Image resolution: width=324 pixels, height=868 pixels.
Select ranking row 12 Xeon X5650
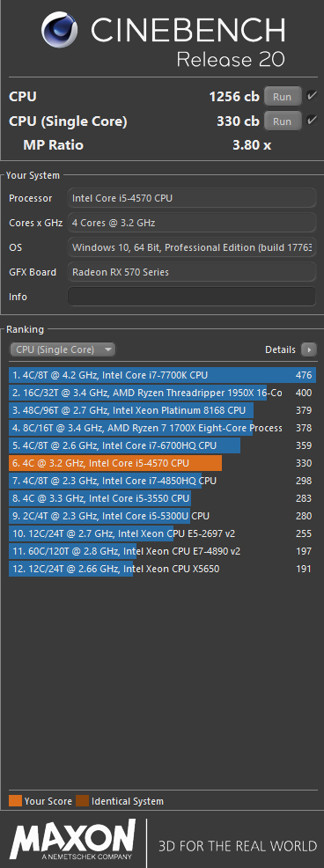tap(162, 569)
